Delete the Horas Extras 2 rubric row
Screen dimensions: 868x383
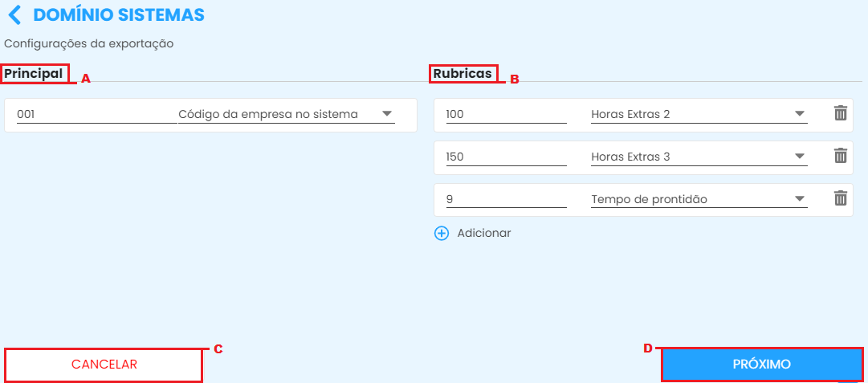(x=840, y=113)
